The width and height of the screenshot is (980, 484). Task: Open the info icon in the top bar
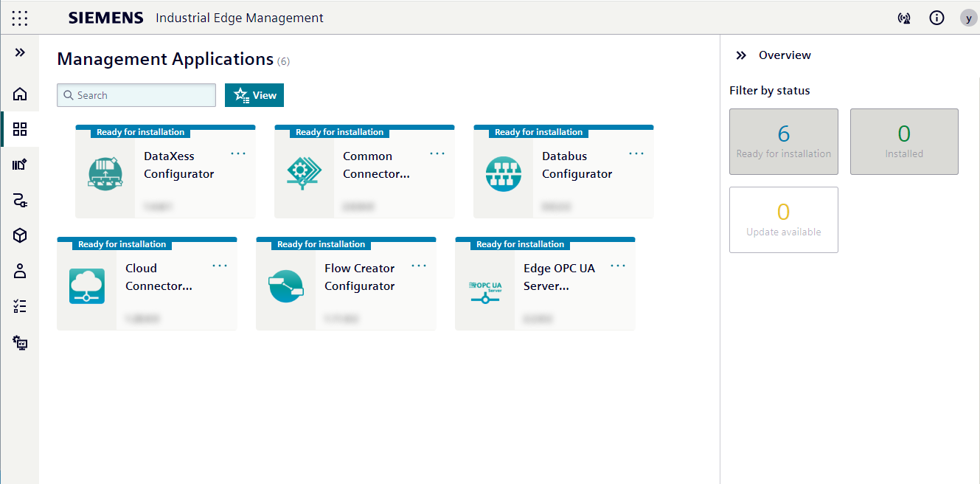[936, 18]
